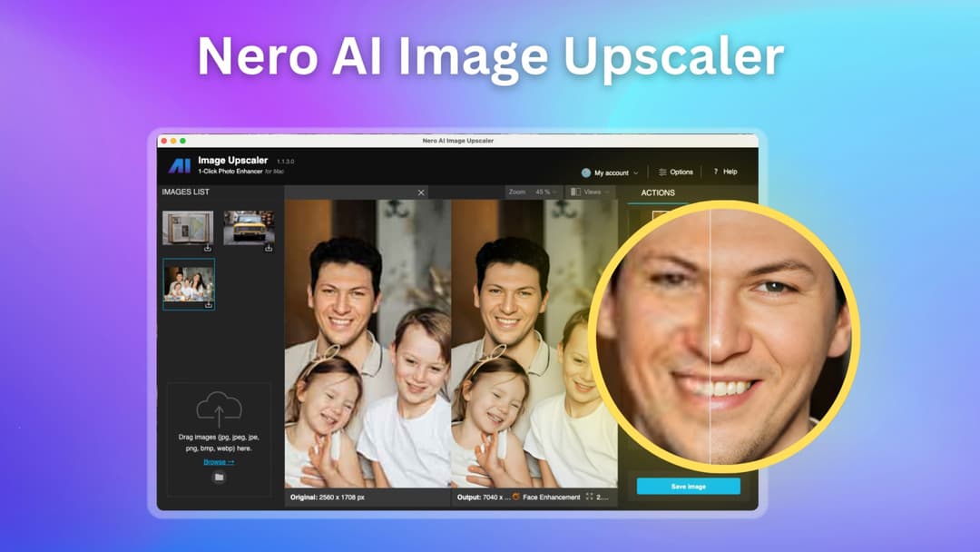Click the Help question mark icon
980x552 pixels.
715,172
